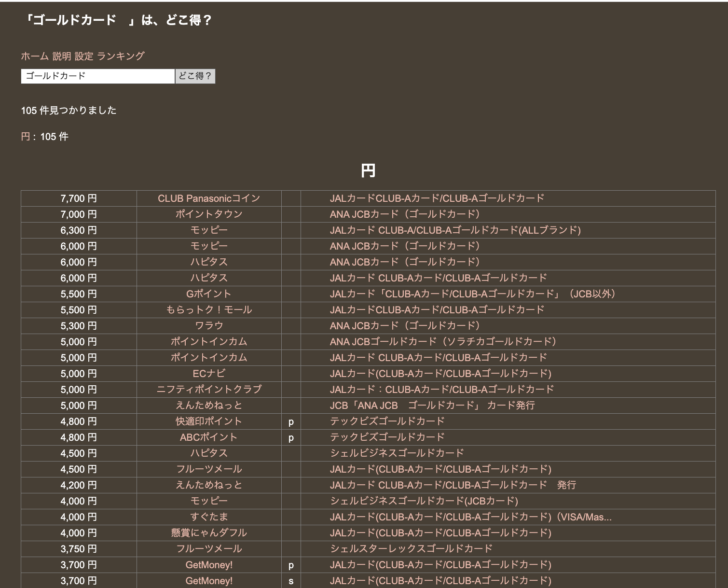Go to the ランキング page
The height and width of the screenshot is (588, 728).
[x=121, y=56]
